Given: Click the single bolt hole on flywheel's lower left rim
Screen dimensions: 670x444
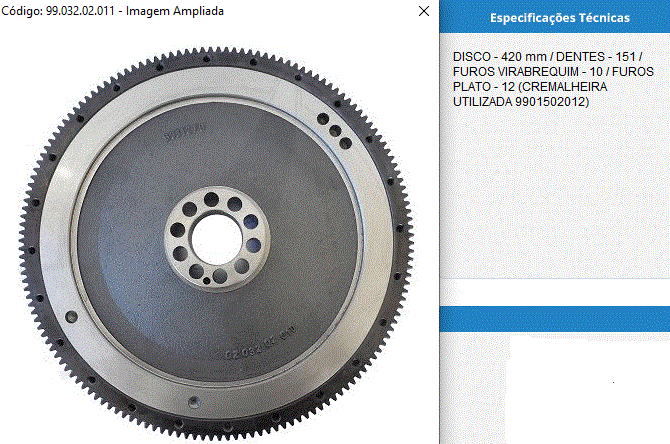Looking at the screenshot, I should [x=70, y=316].
